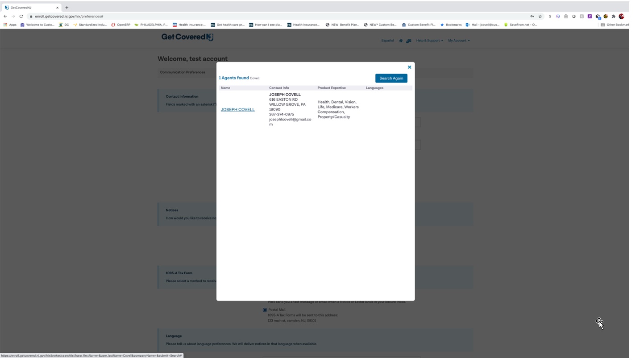Click the browser forward arrow
Screen dimensions: 644x363
click(13, 16)
